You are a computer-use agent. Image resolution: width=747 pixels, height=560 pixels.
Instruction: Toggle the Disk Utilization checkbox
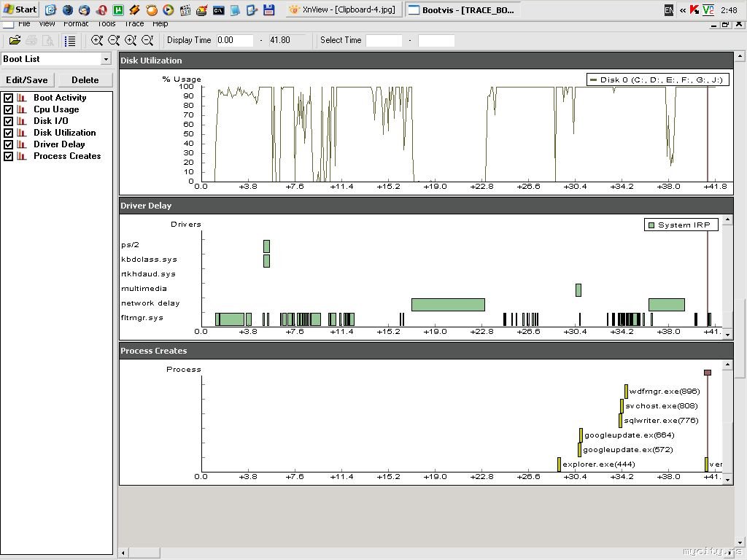click(9, 133)
